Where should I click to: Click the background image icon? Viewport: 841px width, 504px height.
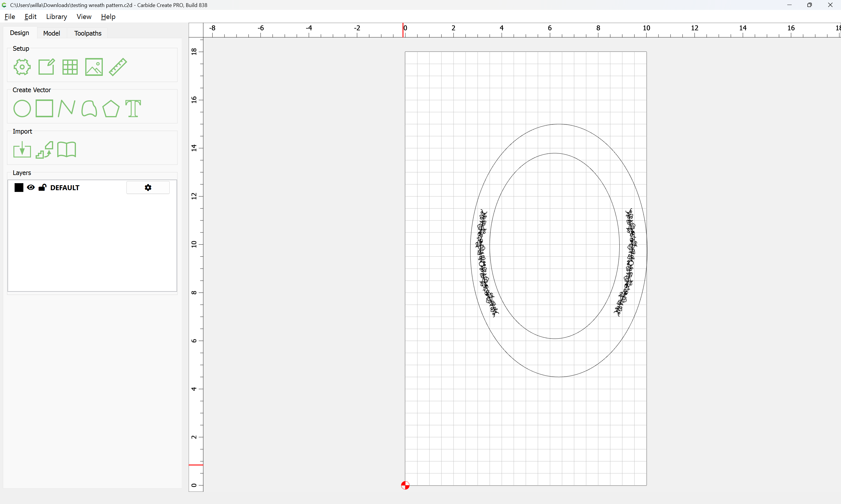[94, 67]
